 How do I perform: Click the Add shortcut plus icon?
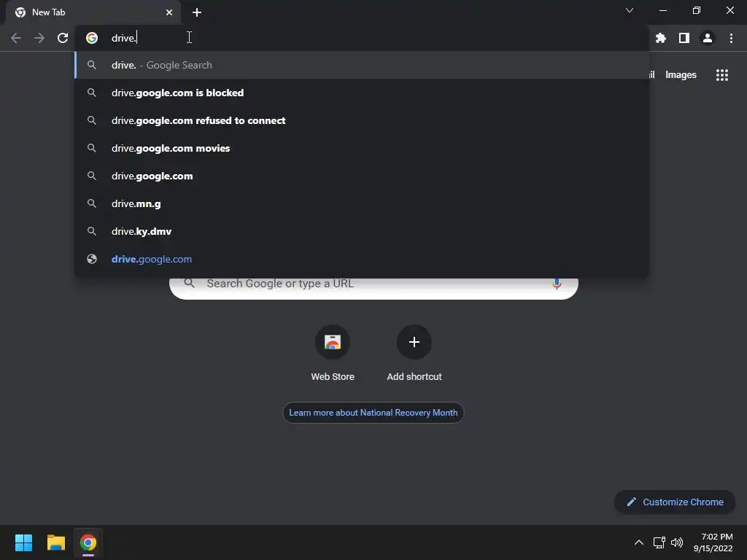(414, 342)
